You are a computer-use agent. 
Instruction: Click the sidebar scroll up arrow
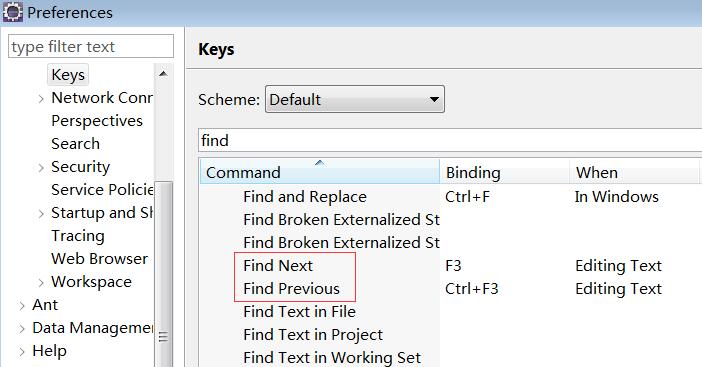click(163, 73)
